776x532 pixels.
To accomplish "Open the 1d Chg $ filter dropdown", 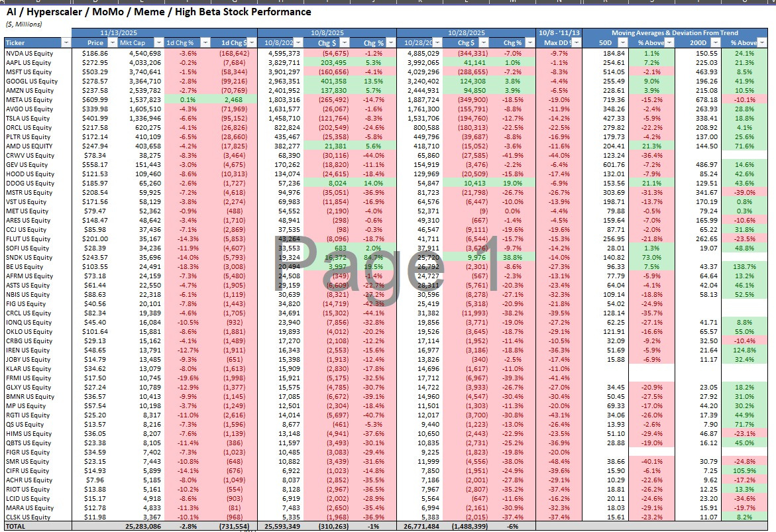I will (x=252, y=43).
